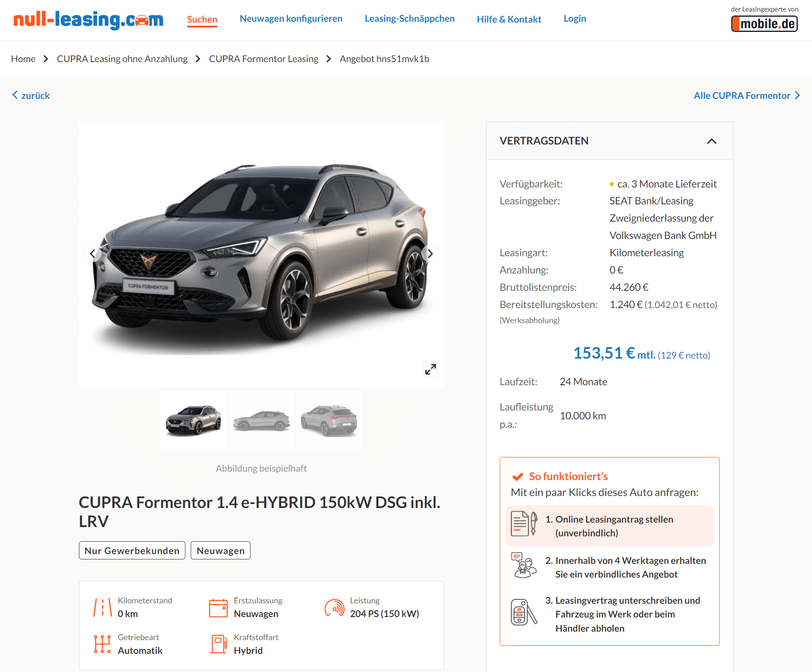Click the Erstzulassung calendar icon
Screen dimensions: 812x672
tap(218, 608)
